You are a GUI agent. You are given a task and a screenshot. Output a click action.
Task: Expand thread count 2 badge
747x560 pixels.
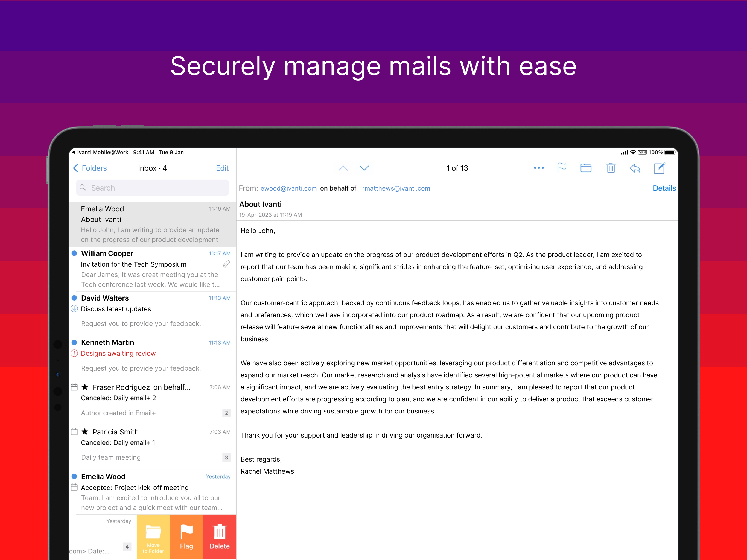[x=227, y=413]
